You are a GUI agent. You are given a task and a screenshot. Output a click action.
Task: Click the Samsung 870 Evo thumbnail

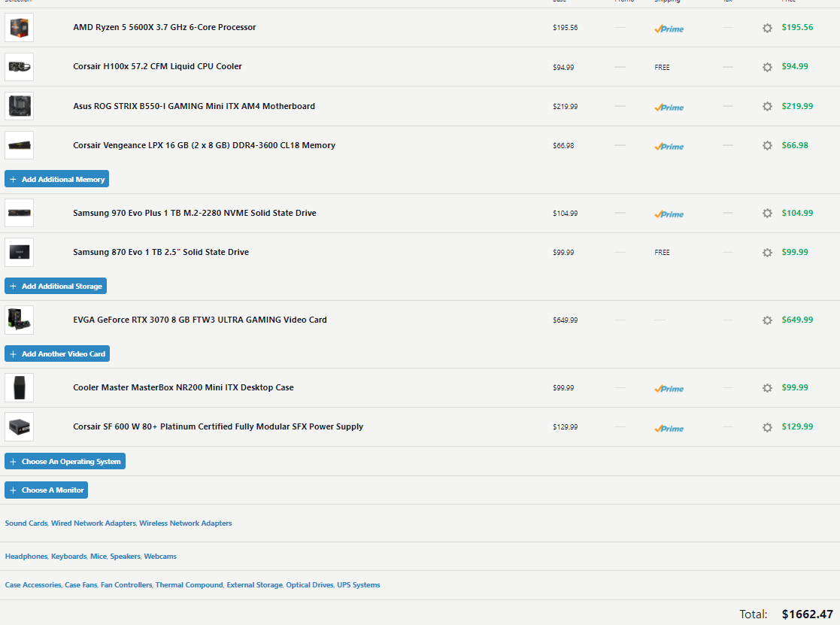[x=20, y=252]
